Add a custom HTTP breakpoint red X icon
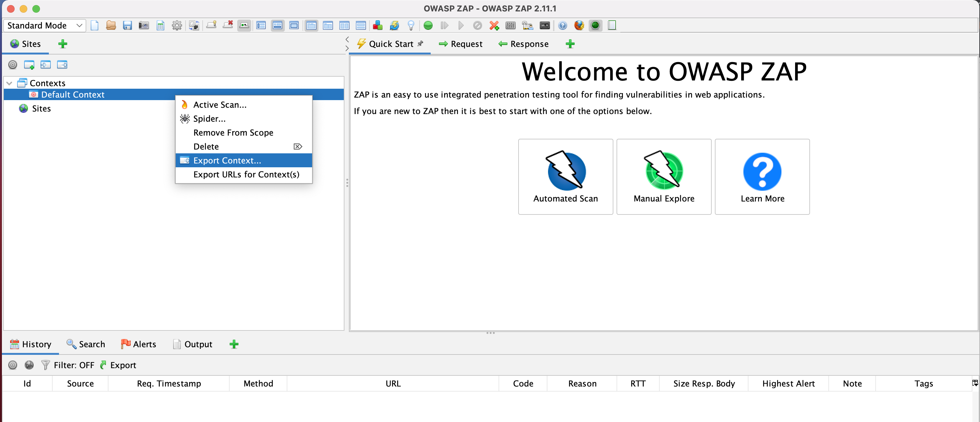980x422 pixels. pos(494,25)
